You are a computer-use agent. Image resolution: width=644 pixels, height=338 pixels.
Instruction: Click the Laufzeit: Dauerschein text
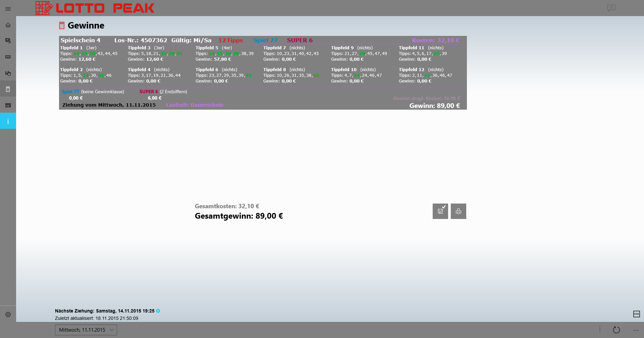click(x=195, y=105)
